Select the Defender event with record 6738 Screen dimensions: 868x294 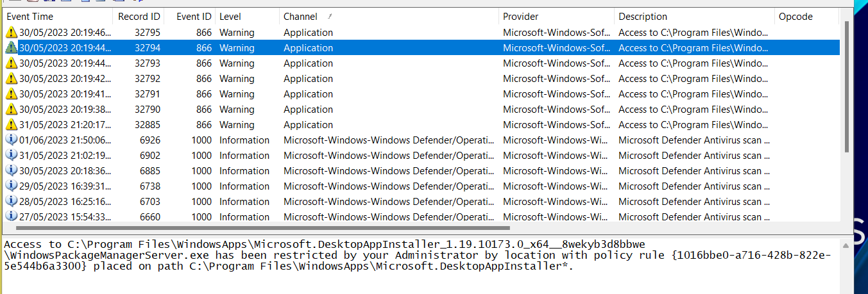[308, 186]
